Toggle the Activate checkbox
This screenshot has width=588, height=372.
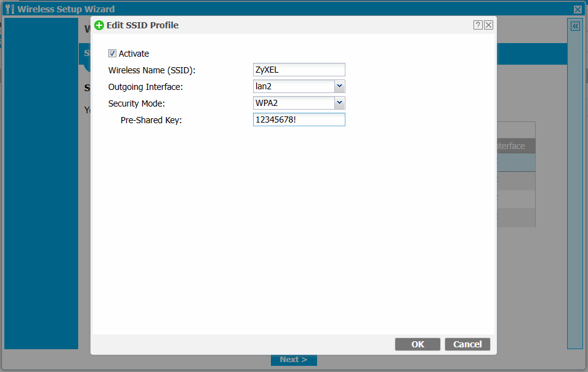(112, 54)
